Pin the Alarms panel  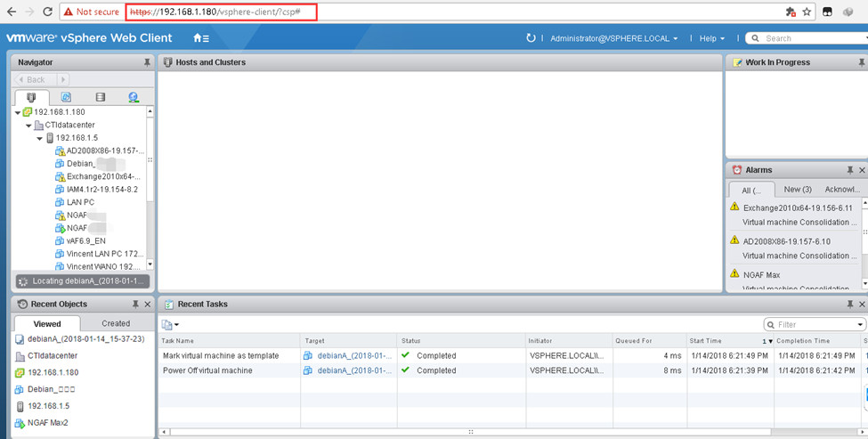click(849, 170)
